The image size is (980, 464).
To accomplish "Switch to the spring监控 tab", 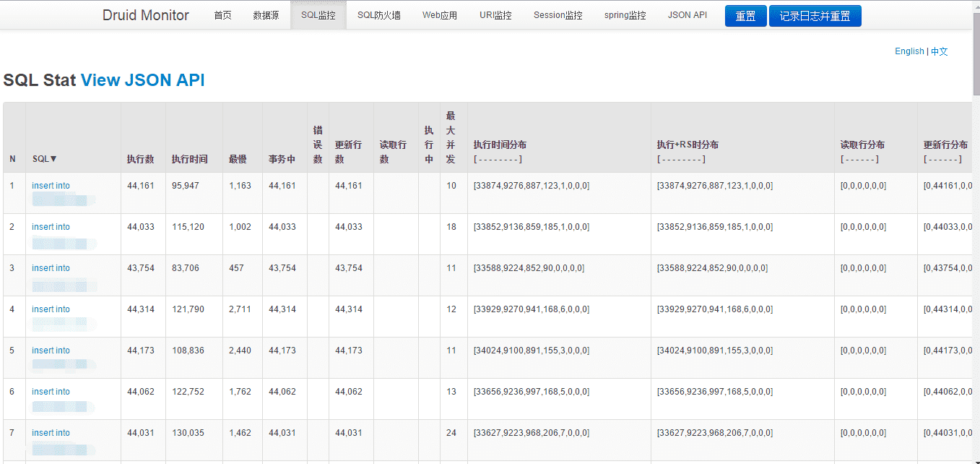I will [x=624, y=14].
